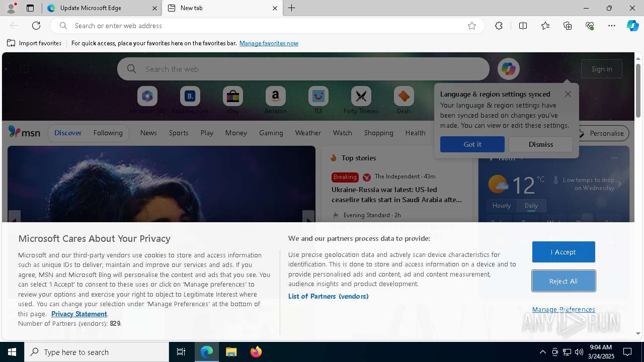This screenshot has height=362, width=644.
Task: Open Browser essentials heart icon
Action: [590, 26]
